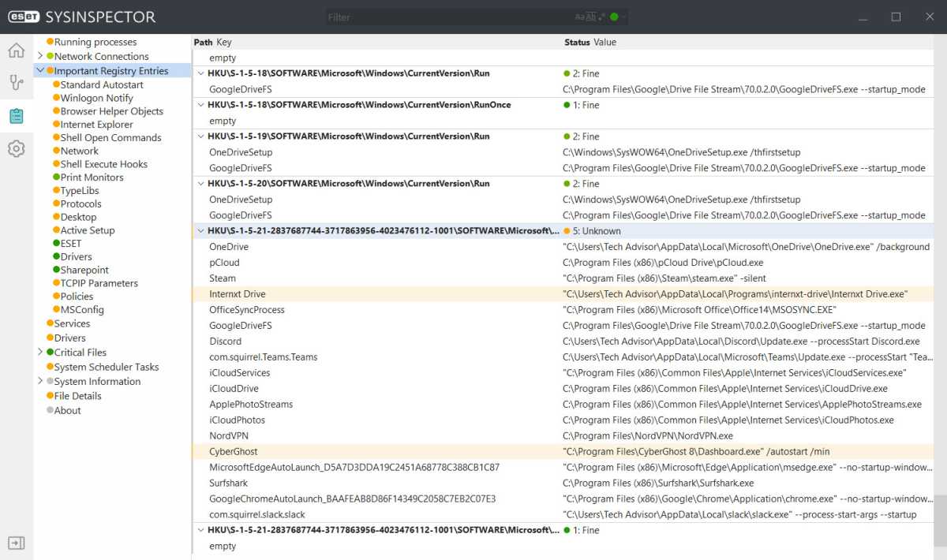Collapse the Important Registry Entries node
Viewport: 947px width, 560px height.
40,70
